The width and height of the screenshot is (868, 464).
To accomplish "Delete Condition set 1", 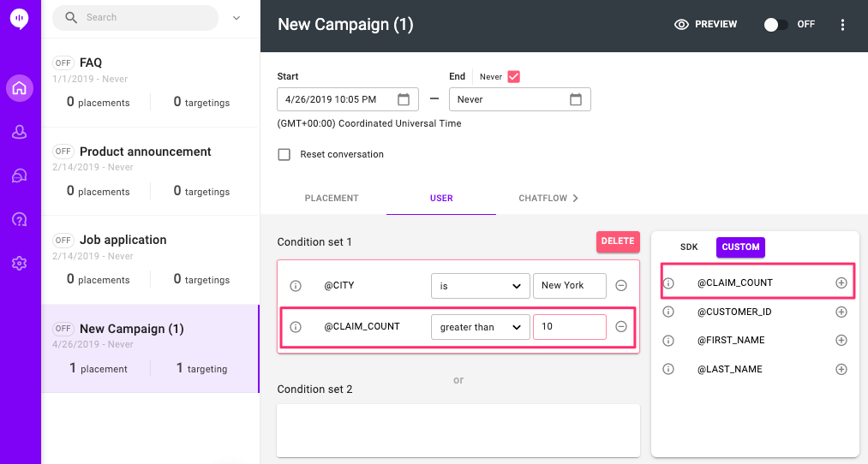I will 618,241.
